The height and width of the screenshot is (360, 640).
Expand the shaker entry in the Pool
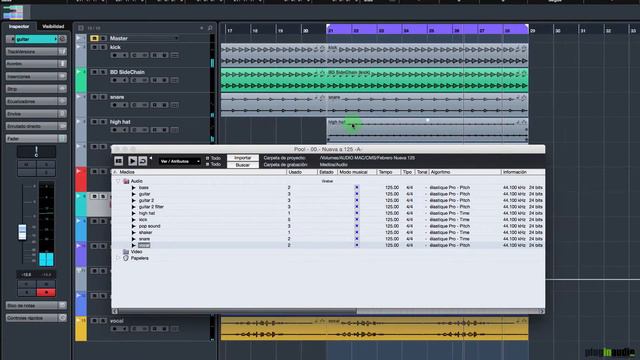(x=133, y=233)
